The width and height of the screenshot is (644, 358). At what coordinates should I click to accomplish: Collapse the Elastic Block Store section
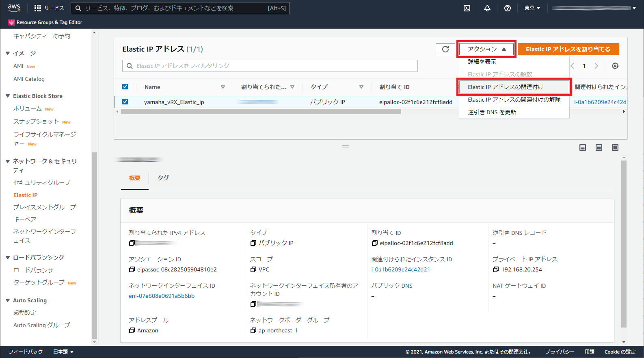coord(8,96)
